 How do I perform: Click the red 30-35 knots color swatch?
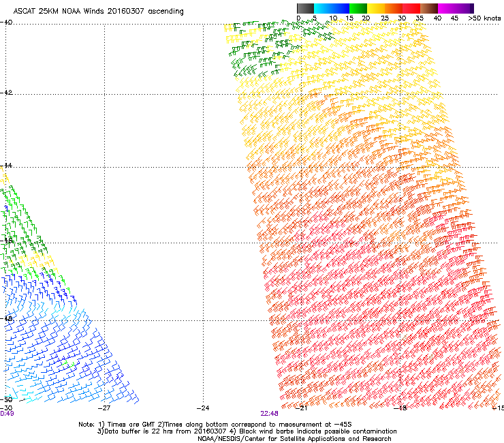click(x=411, y=8)
